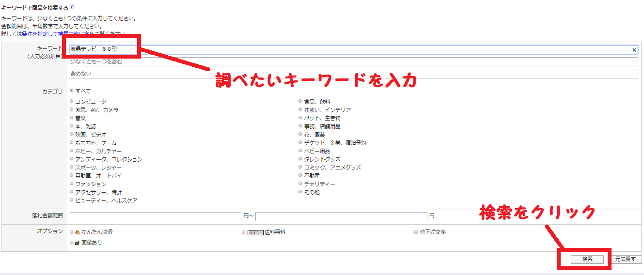This screenshot has height=275, width=644.
Task: Enable the 送料無料 checkbox
Action: pyautogui.click(x=244, y=232)
